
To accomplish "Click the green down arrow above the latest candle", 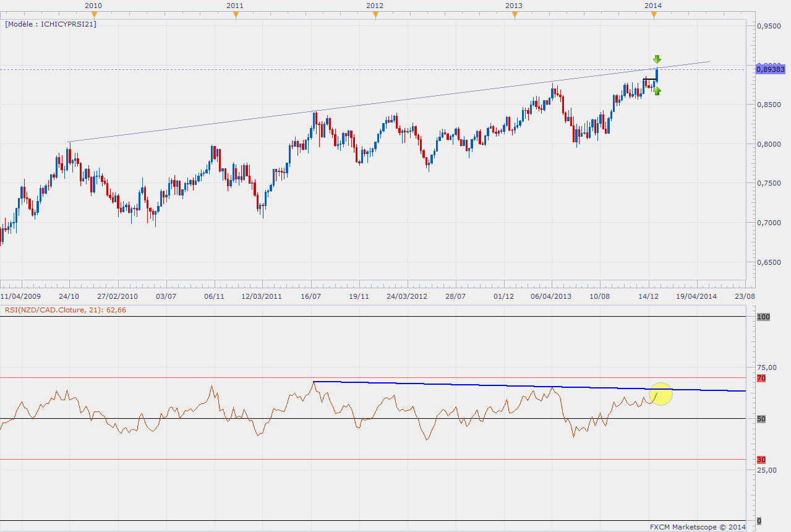I will coord(657,59).
